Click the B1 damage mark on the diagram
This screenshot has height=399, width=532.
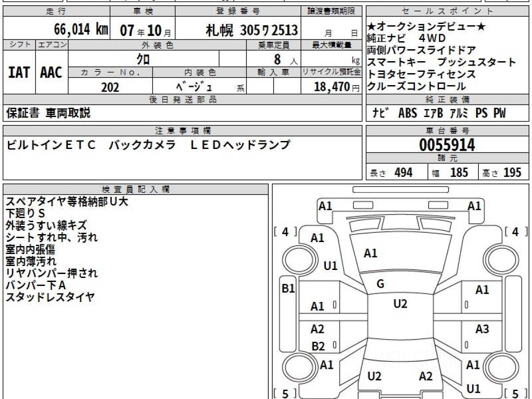click(x=289, y=289)
